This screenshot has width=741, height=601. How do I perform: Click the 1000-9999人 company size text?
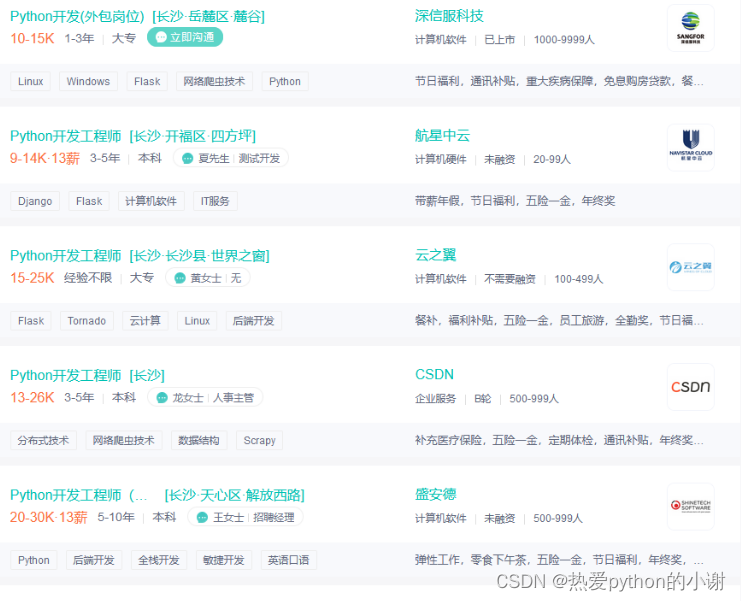[x=564, y=40]
